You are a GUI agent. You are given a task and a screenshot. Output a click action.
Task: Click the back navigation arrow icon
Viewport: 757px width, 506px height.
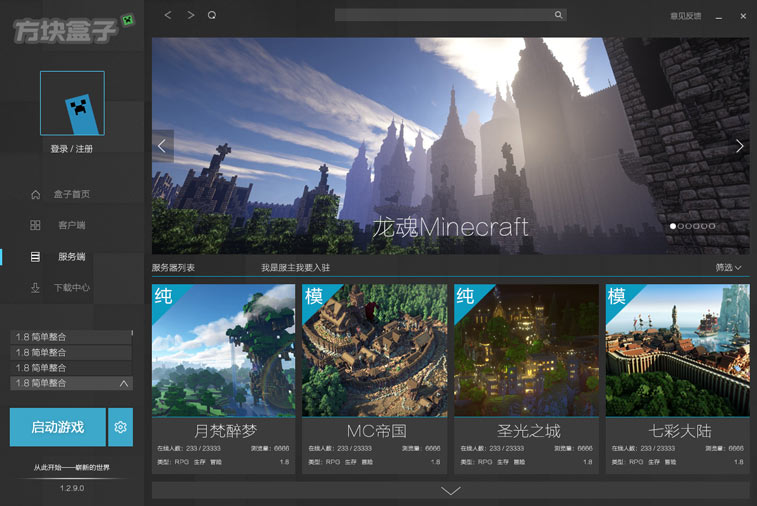click(167, 15)
